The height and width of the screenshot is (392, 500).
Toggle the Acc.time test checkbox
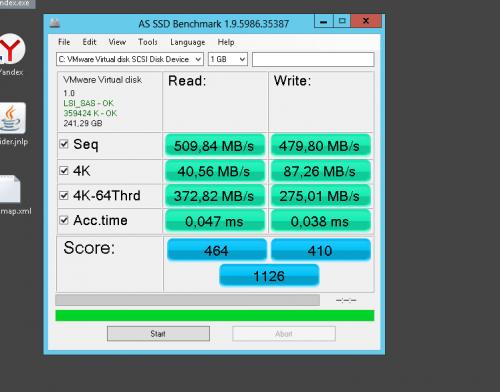coord(64,220)
